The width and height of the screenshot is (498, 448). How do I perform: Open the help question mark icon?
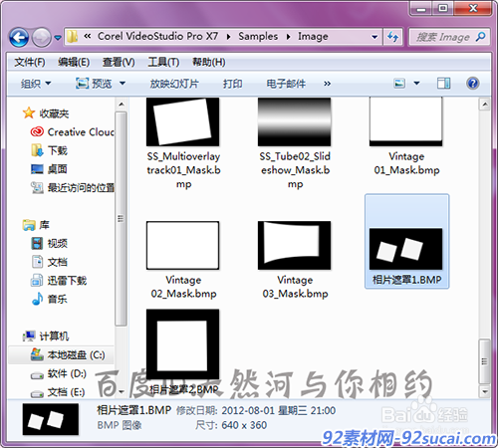473,83
